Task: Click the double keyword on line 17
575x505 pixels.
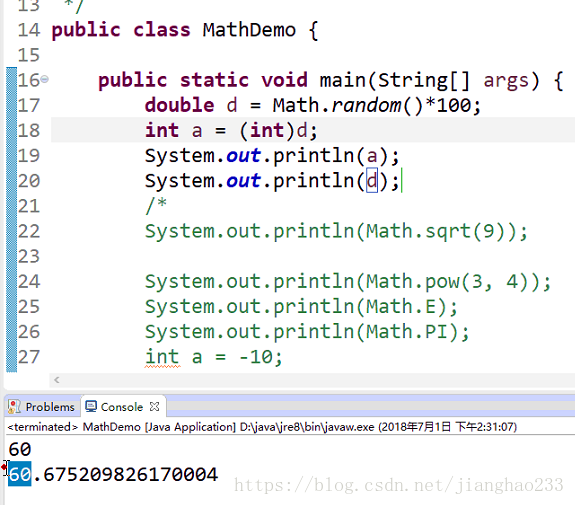Action: coord(179,106)
